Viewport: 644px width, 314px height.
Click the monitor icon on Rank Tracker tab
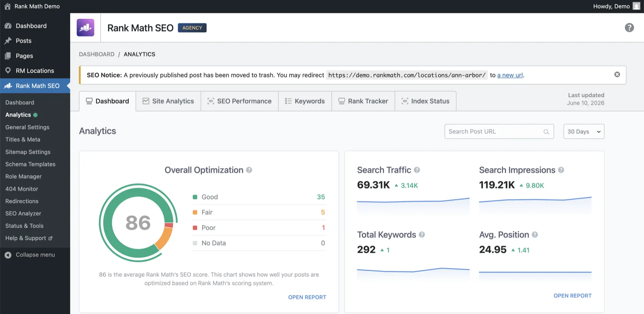pos(342,101)
